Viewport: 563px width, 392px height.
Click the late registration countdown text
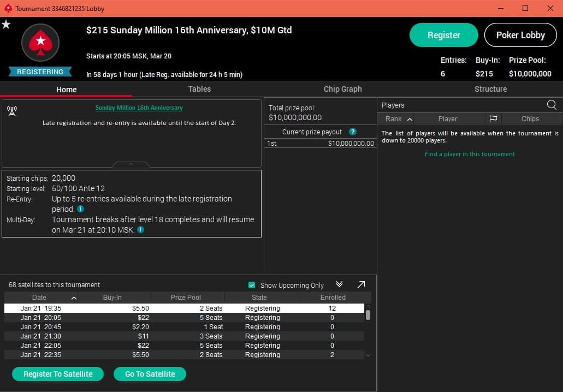pos(164,75)
